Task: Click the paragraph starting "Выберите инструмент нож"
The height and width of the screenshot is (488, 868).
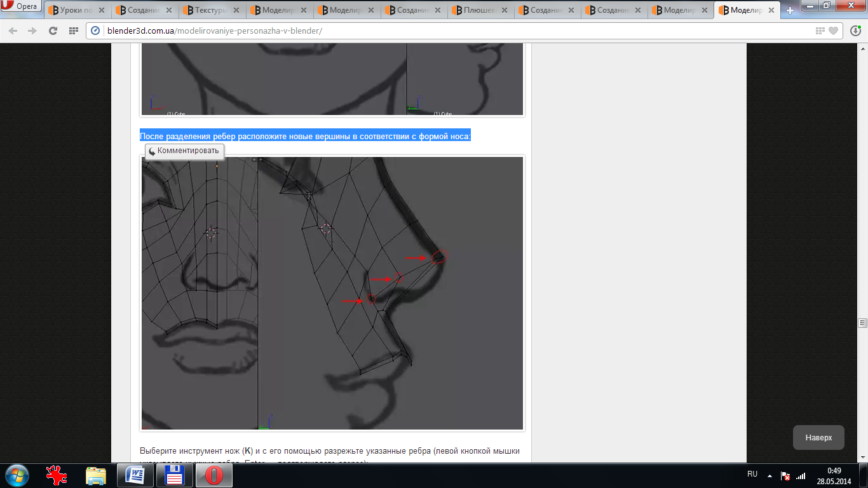Action: (x=330, y=456)
